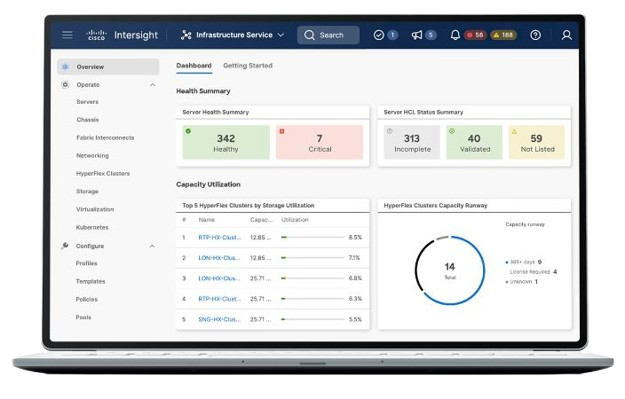The width and height of the screenshot is (625, 399).
Task: Click the Name column header
Action: (206, 220)
